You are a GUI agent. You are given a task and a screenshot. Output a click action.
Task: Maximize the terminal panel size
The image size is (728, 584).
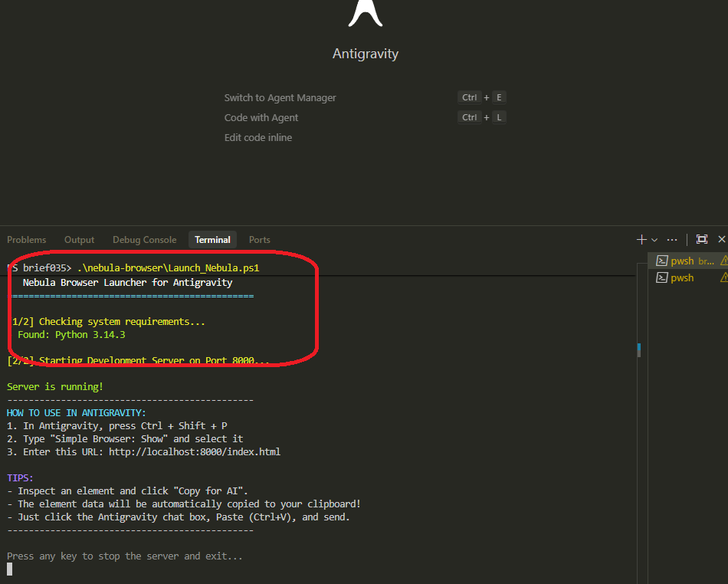[701, 239]
